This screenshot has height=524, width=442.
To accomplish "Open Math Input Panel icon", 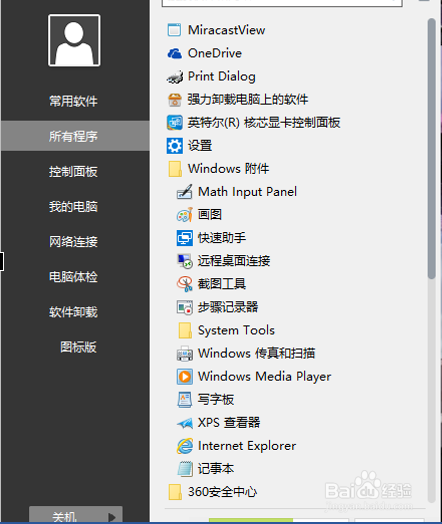I will coord(184,192).
